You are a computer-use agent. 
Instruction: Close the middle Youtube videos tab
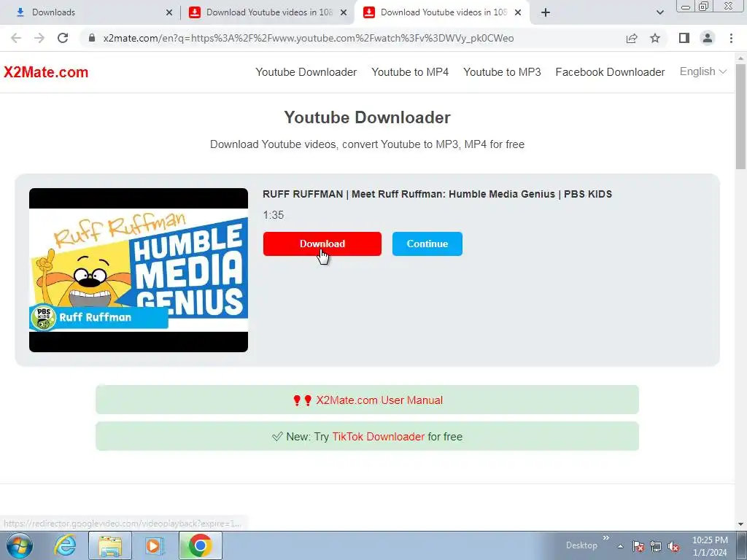coord(344,13)
